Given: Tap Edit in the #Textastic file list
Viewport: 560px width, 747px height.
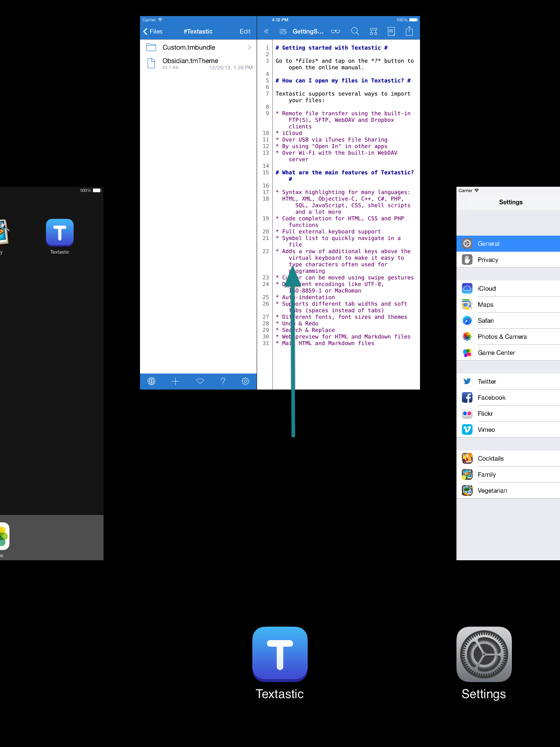Looking at the screenshot, I should [x=245, y=31].
